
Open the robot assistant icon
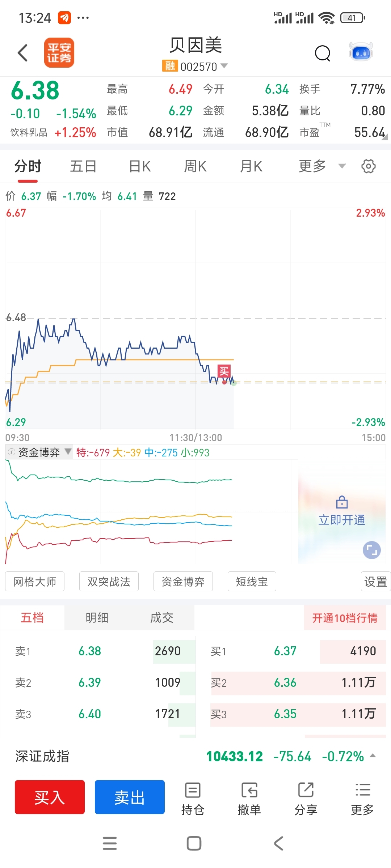tap(361, 53)
